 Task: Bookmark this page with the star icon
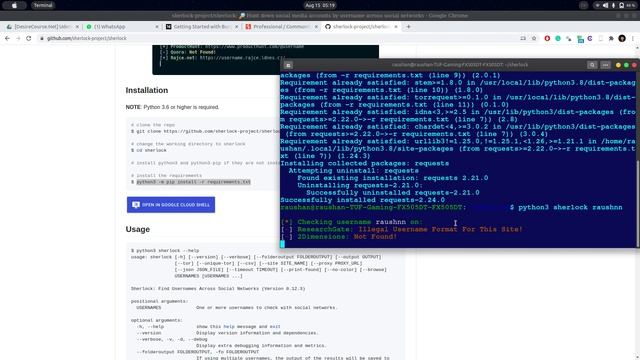(534, 38)
